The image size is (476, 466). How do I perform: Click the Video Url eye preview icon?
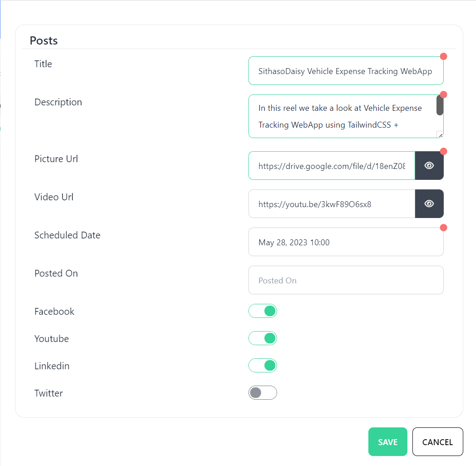tap(429, 204)
